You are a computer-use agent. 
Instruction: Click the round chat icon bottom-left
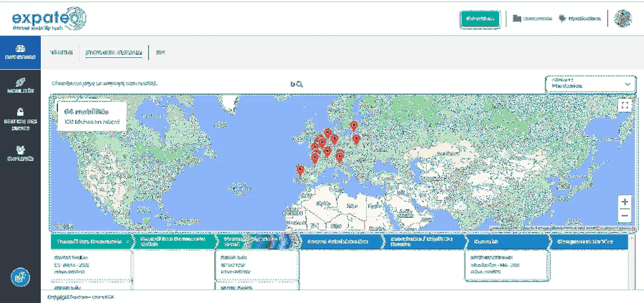pos(20,277)
